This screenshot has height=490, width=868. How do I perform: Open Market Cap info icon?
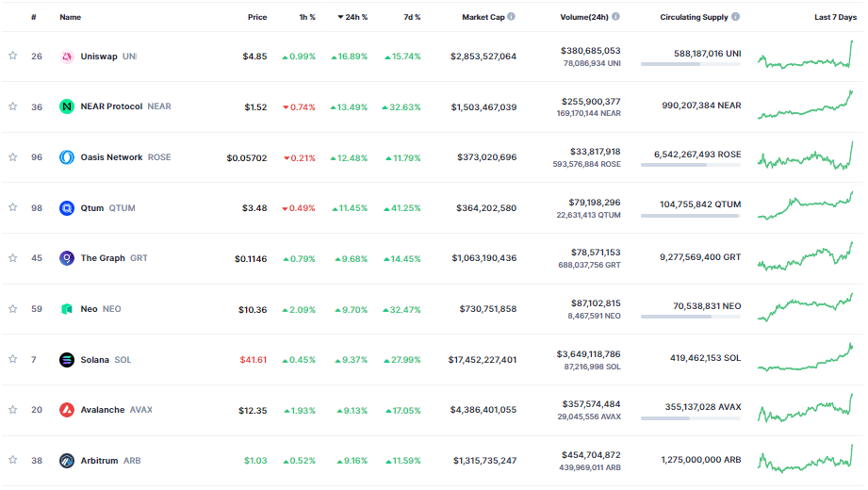coord(512,17)
